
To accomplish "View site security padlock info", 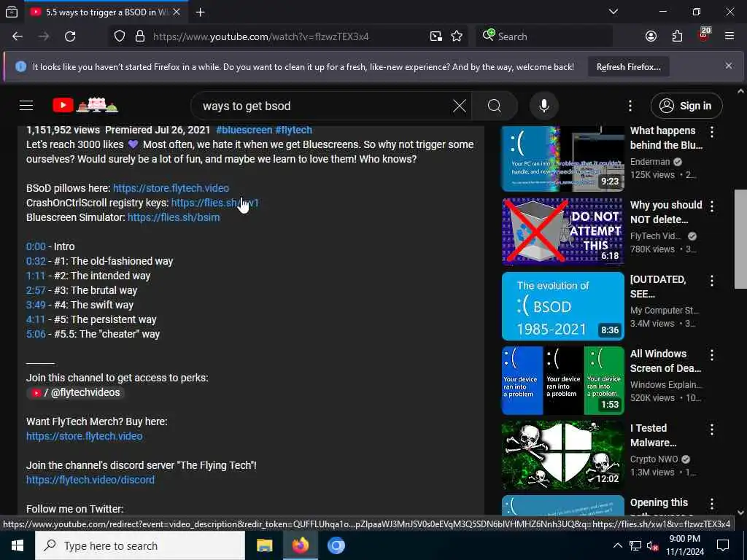I will [x=139, y=36].
